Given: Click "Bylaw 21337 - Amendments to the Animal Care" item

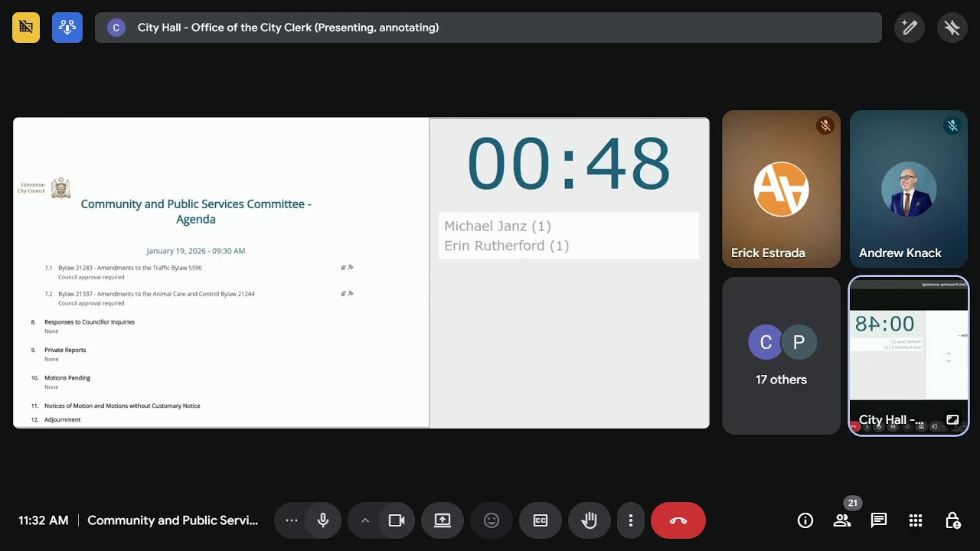Looking at the screenshot, I should pos(156,294).
